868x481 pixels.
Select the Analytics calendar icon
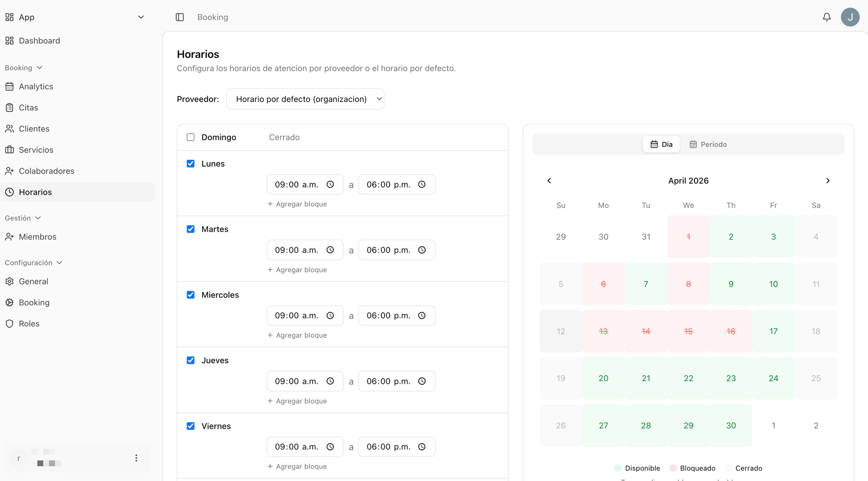[10, 86]
